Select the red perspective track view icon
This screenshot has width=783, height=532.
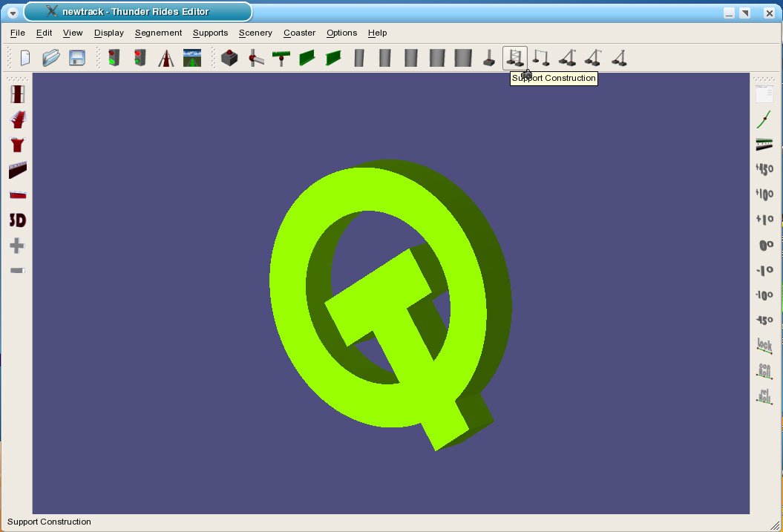coord(18,119)
